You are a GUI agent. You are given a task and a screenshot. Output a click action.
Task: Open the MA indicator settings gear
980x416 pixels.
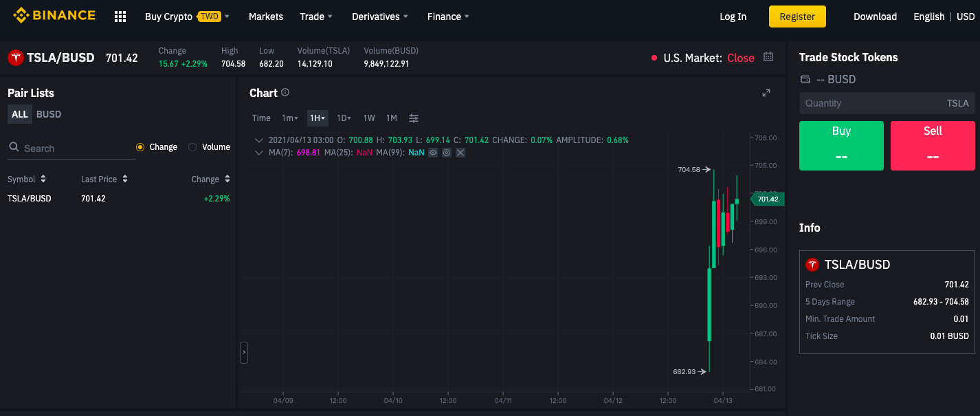447,153
